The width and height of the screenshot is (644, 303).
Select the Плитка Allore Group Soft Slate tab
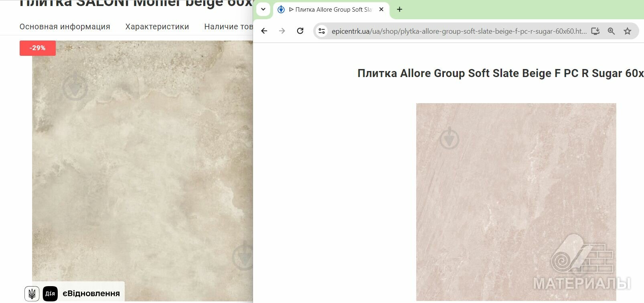click(331, 10)
